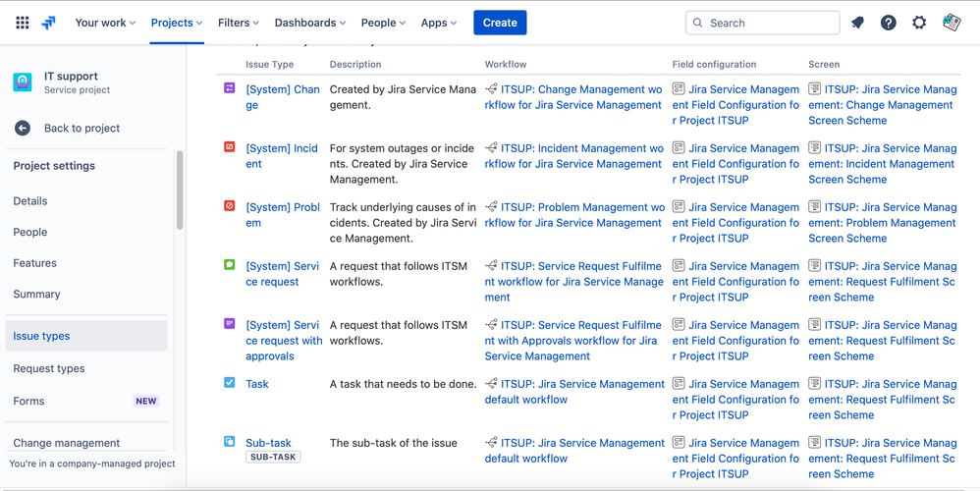This screenshot has height=491, width=980.
Task: Select Issue types in the sidebar
Action: pyautogui.click(x=86, y=336)
